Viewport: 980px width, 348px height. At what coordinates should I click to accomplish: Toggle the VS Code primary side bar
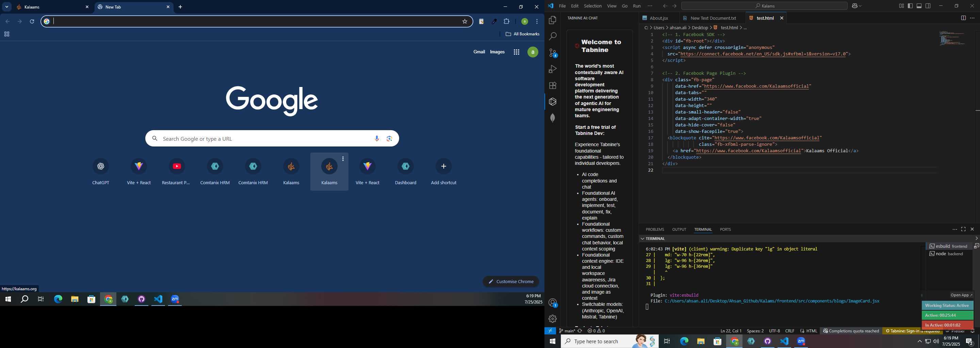click(910, 6)
